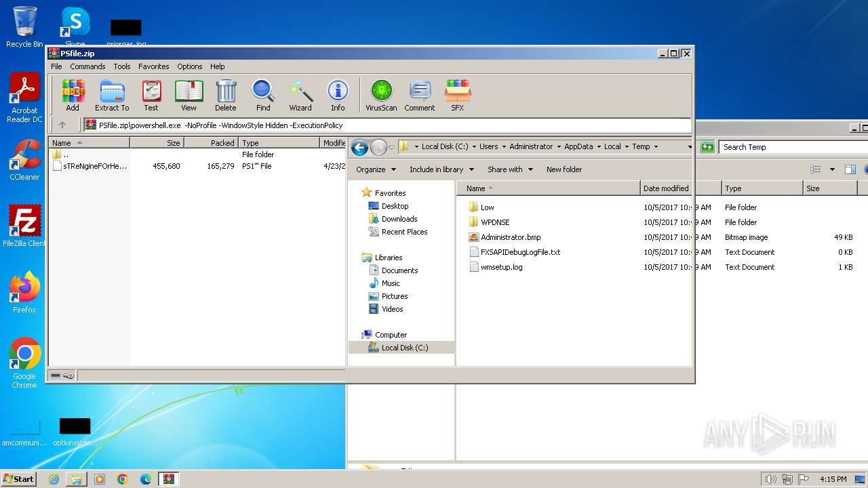Click New folder button

tap(564, 169)
